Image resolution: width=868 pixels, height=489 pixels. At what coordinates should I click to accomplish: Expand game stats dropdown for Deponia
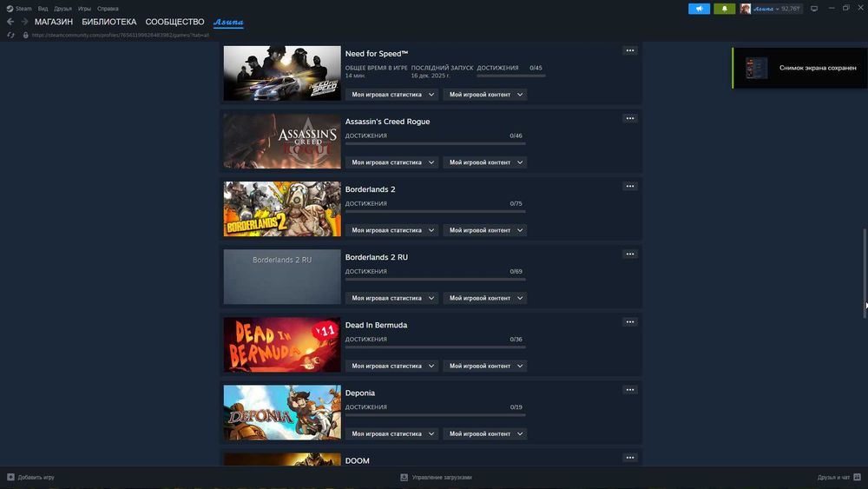(x=392, y=433)
